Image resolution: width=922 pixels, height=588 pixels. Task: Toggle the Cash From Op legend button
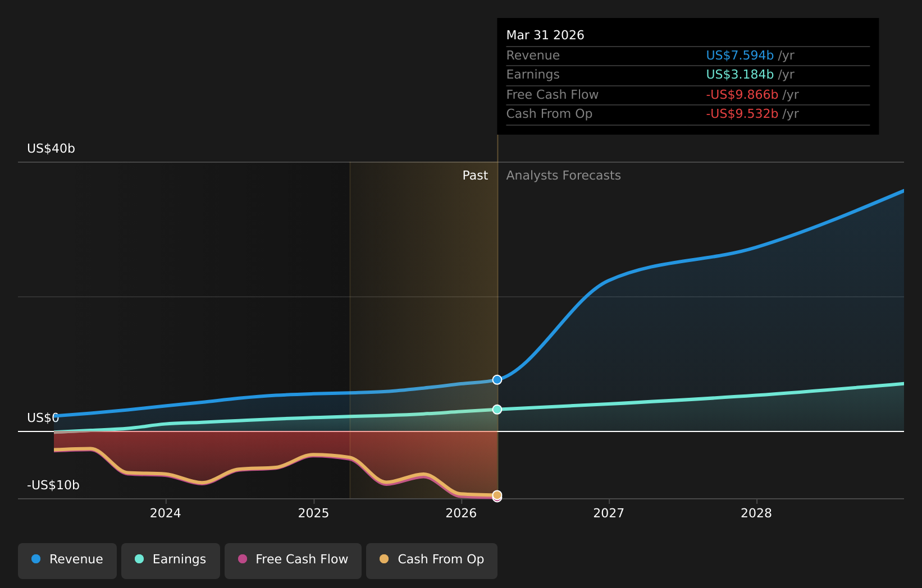tap(432, 561)
